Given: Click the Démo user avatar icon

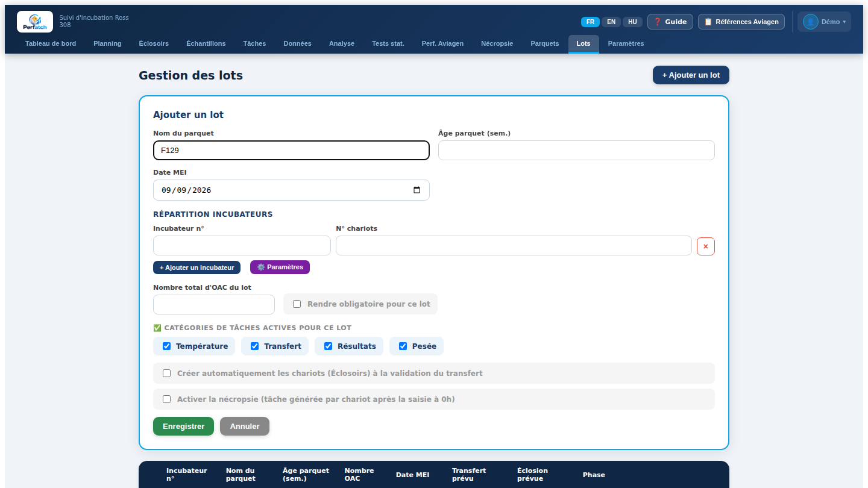Looking at the screenshot, I should click(x=810, y=22).
